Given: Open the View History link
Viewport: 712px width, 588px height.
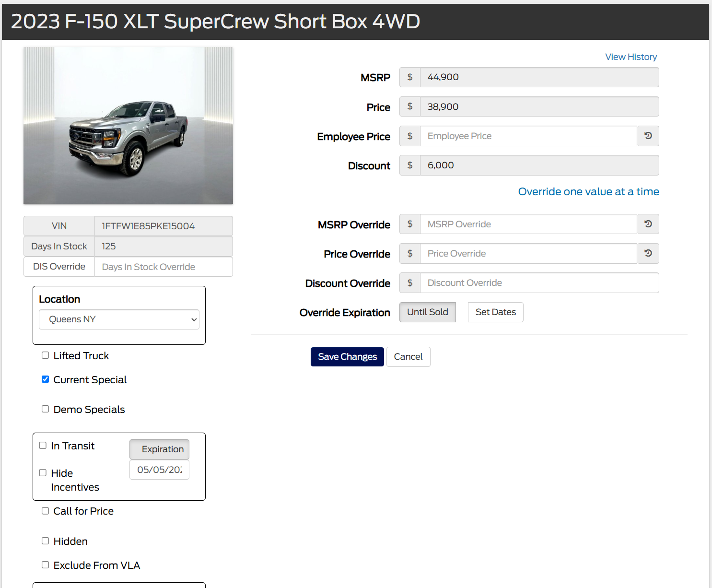Looking at the screenshot, I should click(631, 57).
